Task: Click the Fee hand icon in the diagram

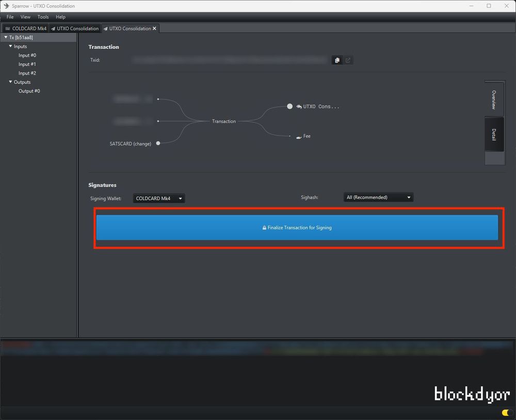Action: pyautogui.click(x=299, y=137)
